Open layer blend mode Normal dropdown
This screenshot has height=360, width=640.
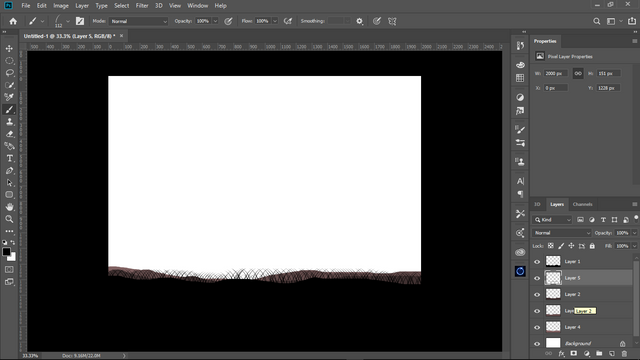pyautogui.click(x=562, y=233)
